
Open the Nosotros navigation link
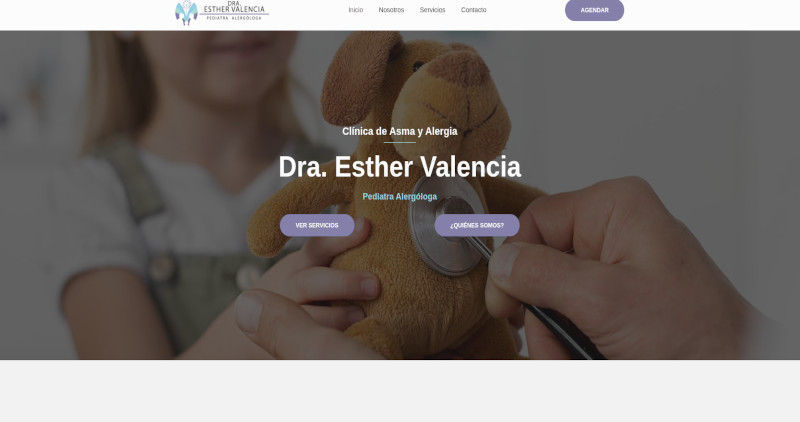[x=391, y=10]
